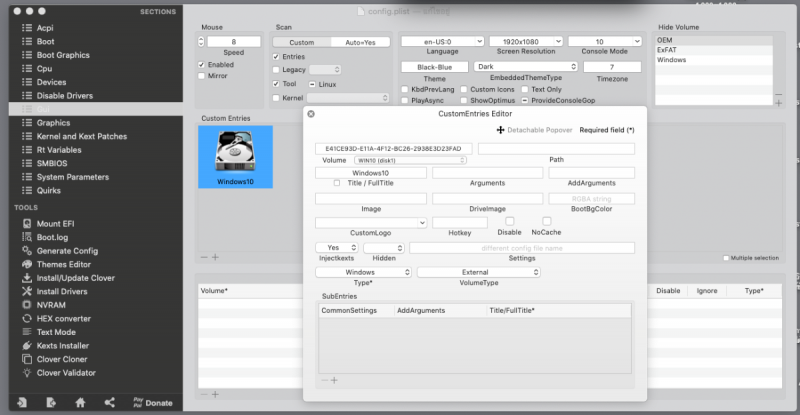Click the mouse Speed stepper
This screenshot has height=415, width=800.
pos(201,41)
